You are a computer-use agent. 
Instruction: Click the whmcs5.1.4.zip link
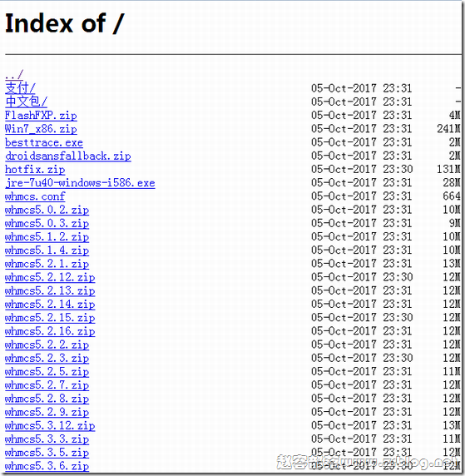(47, 250)
